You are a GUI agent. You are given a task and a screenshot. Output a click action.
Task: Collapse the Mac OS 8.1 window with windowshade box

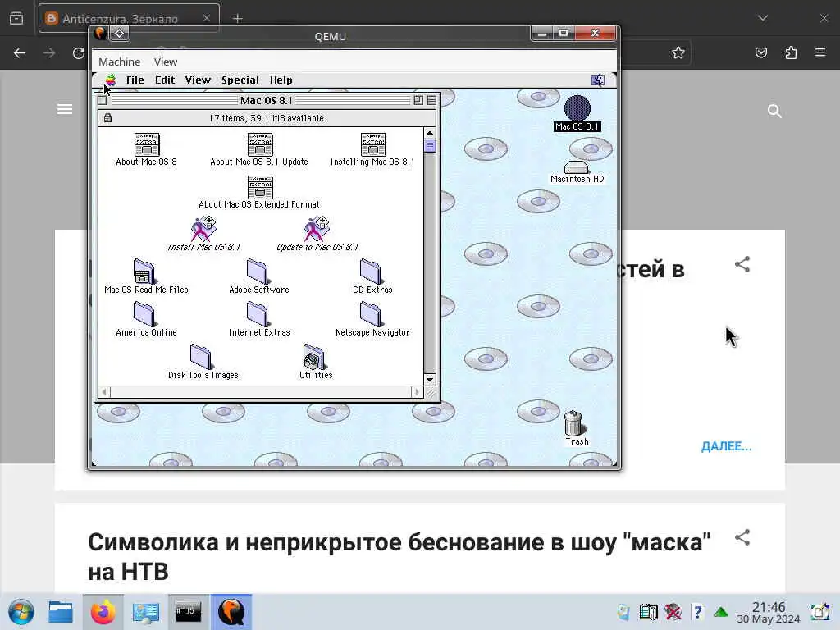pyautogui.click(x=431, y=100)
